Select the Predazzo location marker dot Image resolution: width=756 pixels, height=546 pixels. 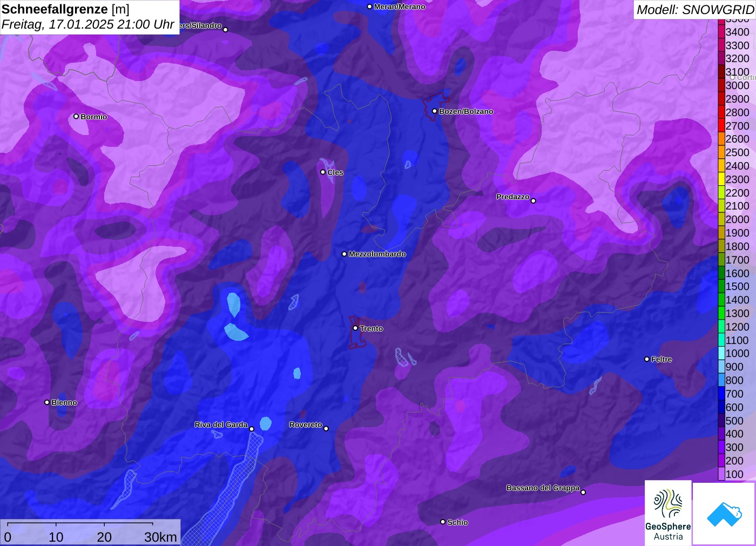534,201
